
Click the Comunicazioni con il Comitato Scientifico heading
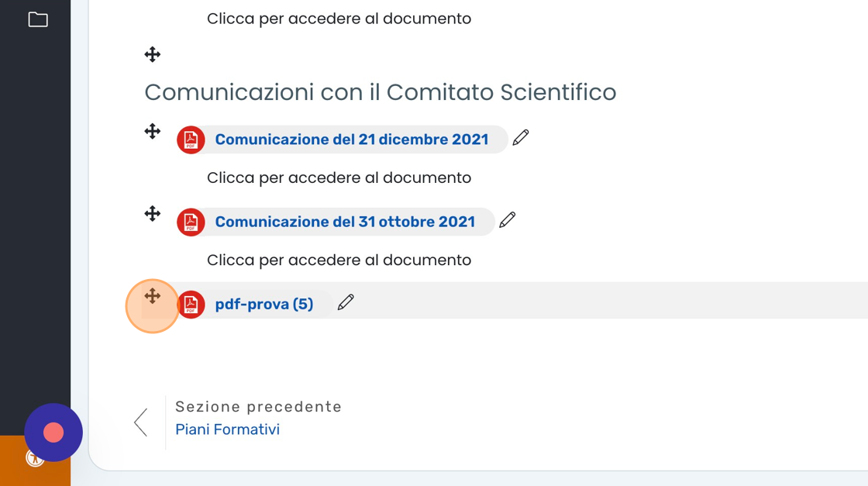point(380,92)
